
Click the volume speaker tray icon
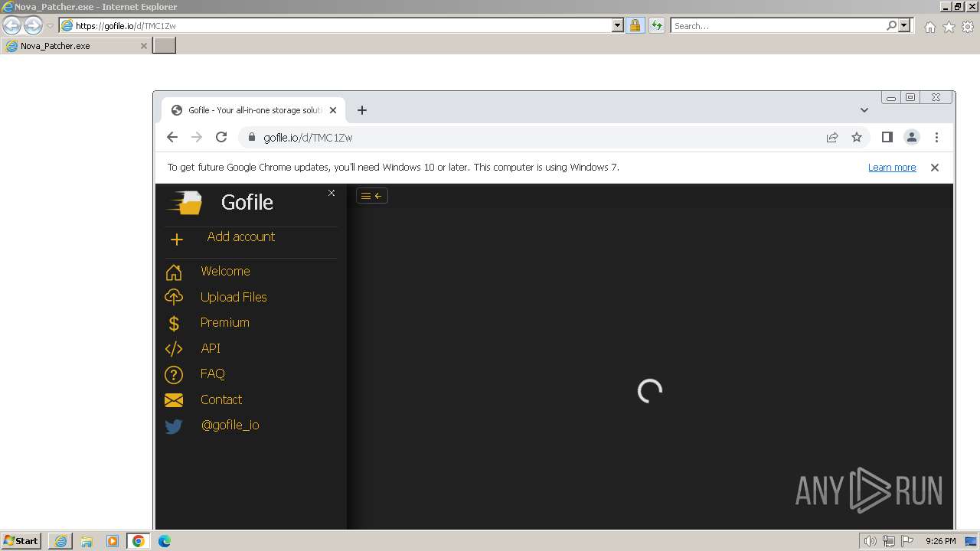tap(870, 541)
